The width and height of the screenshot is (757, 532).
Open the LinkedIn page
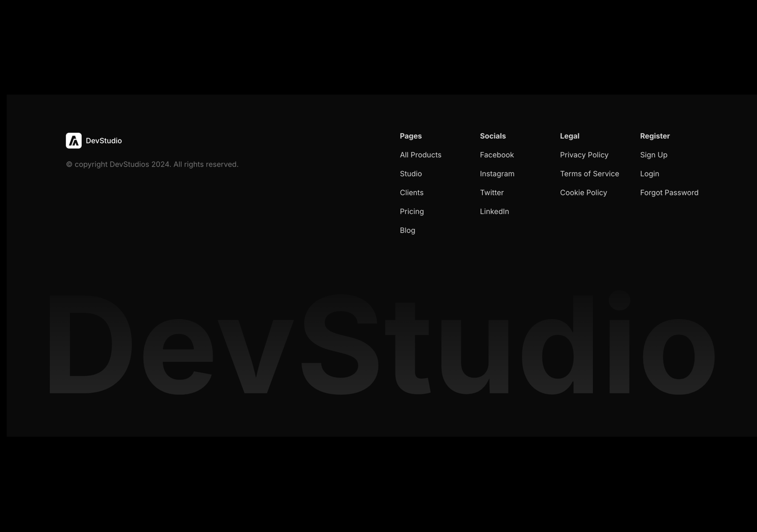(x=494, y=211)
